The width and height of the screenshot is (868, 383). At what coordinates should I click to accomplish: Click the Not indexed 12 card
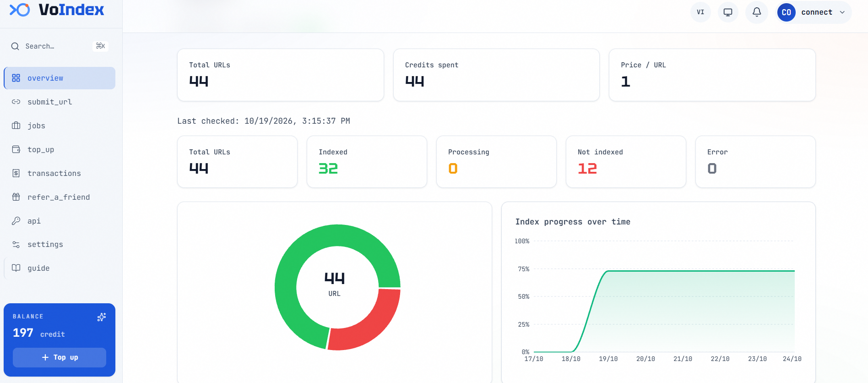pos(626,162)
